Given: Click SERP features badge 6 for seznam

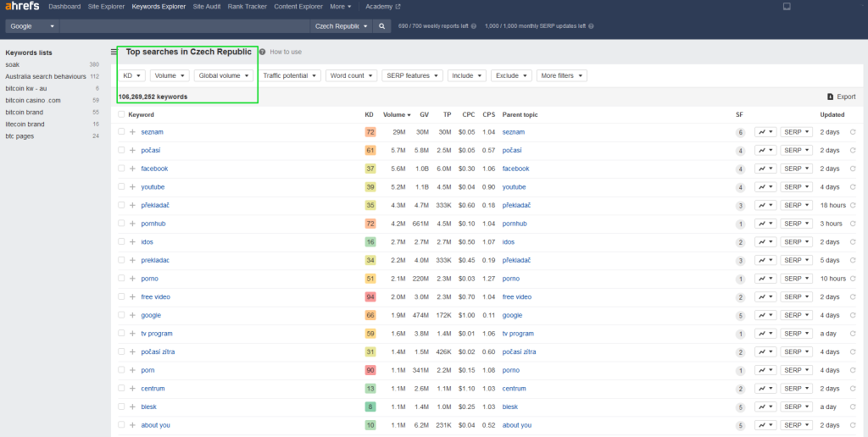Looking at the screenshot, I should (x=740, y=132).
